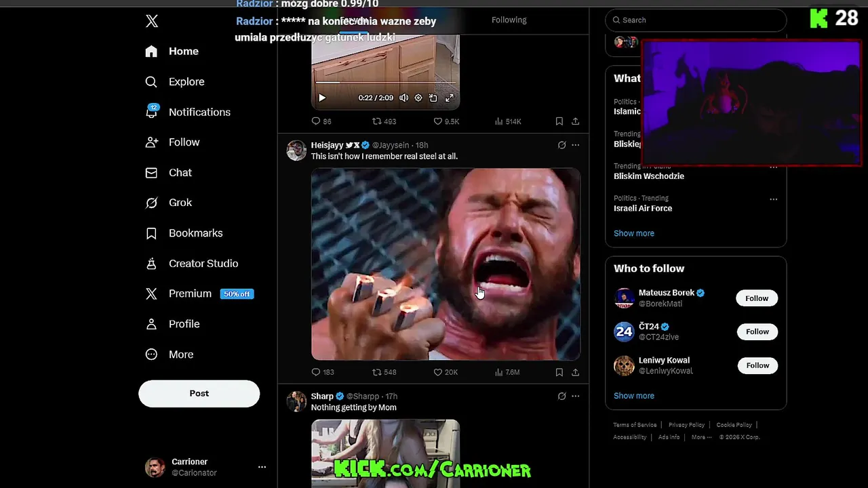Open the Real Steel meme image
The width and height of the screenshot is (868, 488).
click(446, 264)
